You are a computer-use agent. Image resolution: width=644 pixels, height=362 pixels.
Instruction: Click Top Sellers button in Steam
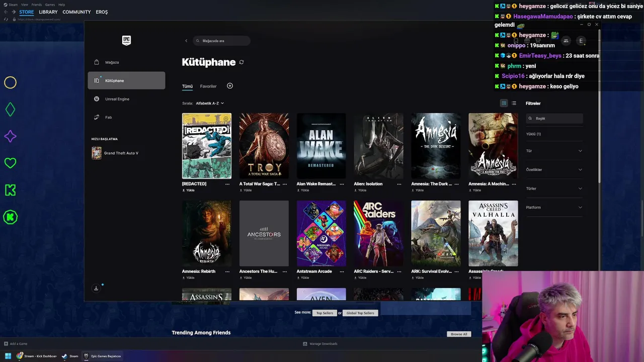325,313
